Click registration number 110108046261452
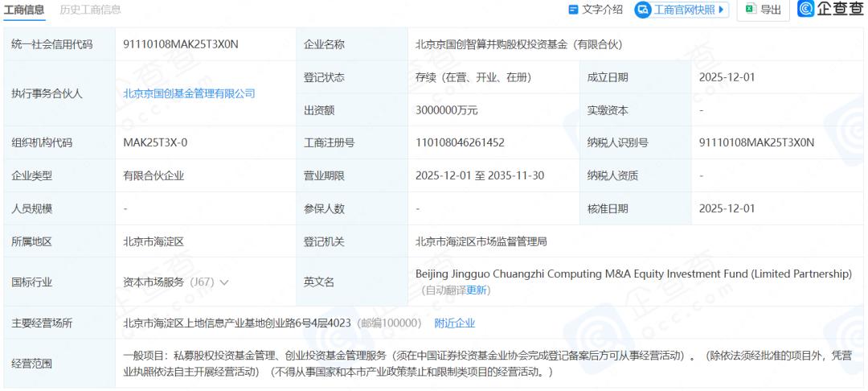This screenshot has height=391, width=868. tap(460, 143)
